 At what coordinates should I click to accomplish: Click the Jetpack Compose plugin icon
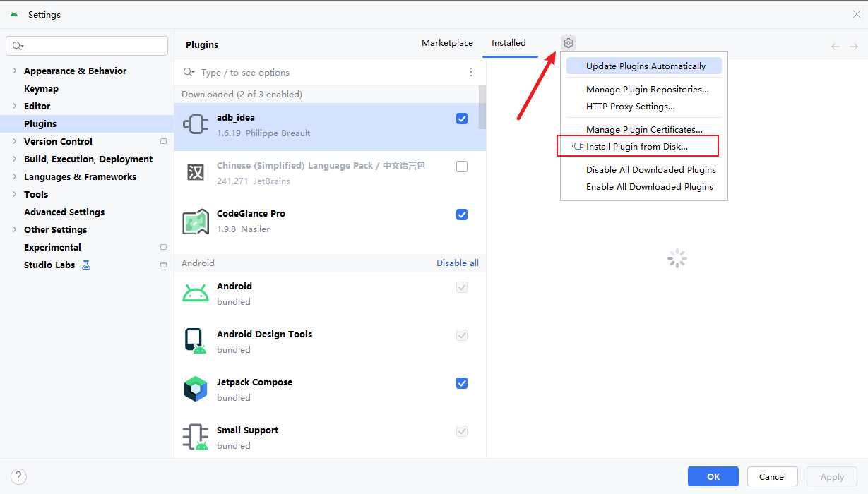click(196, 390)
